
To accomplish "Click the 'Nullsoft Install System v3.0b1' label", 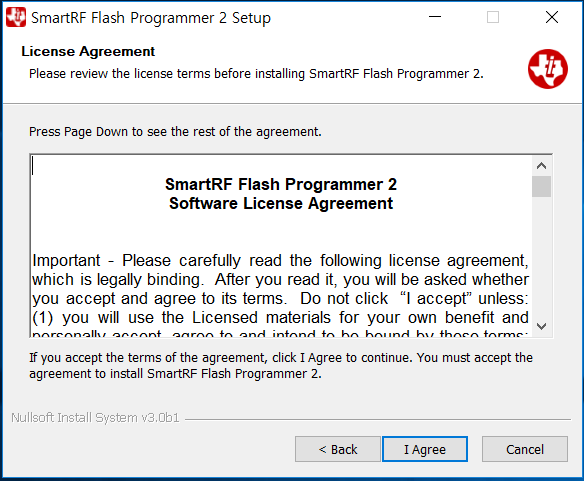I will (x=95, y=418).
